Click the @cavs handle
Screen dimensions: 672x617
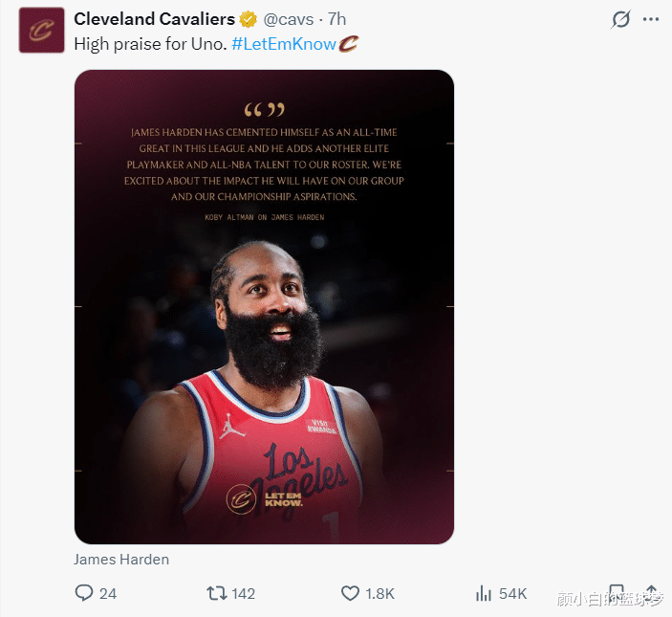[289, 19]
